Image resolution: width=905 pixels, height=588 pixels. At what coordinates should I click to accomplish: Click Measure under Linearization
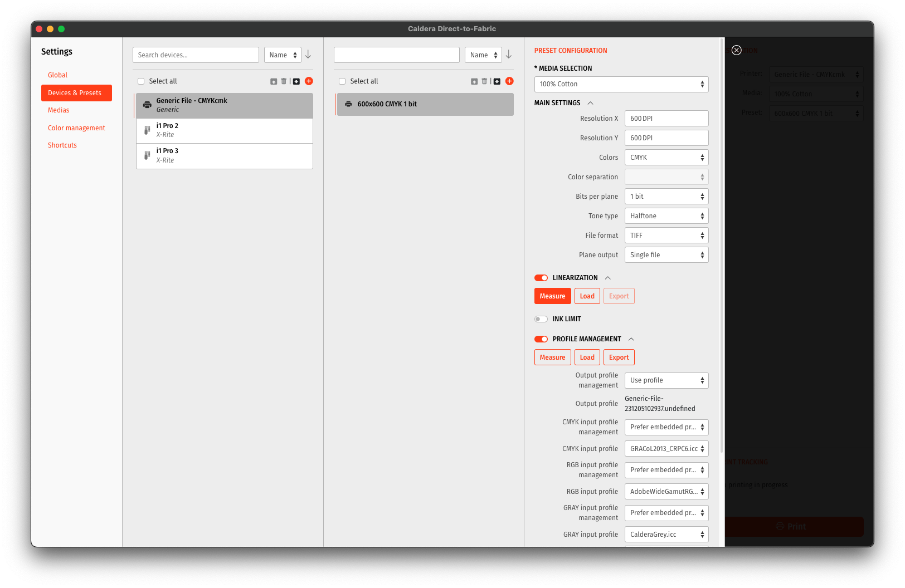(552, 296)
